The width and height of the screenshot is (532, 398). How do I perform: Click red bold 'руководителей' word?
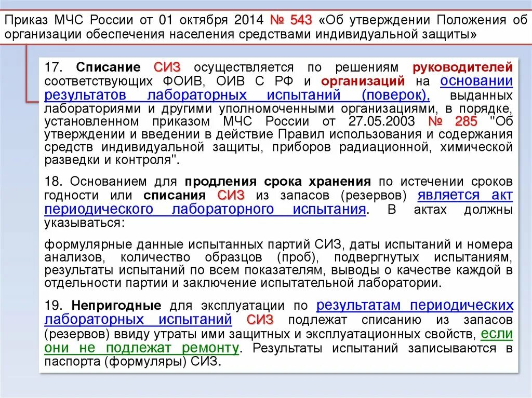462,67
